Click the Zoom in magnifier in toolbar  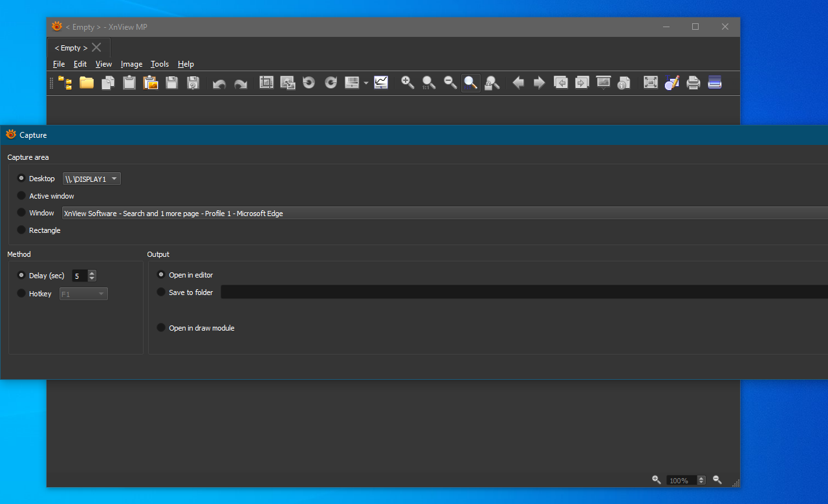pos(408,83)
